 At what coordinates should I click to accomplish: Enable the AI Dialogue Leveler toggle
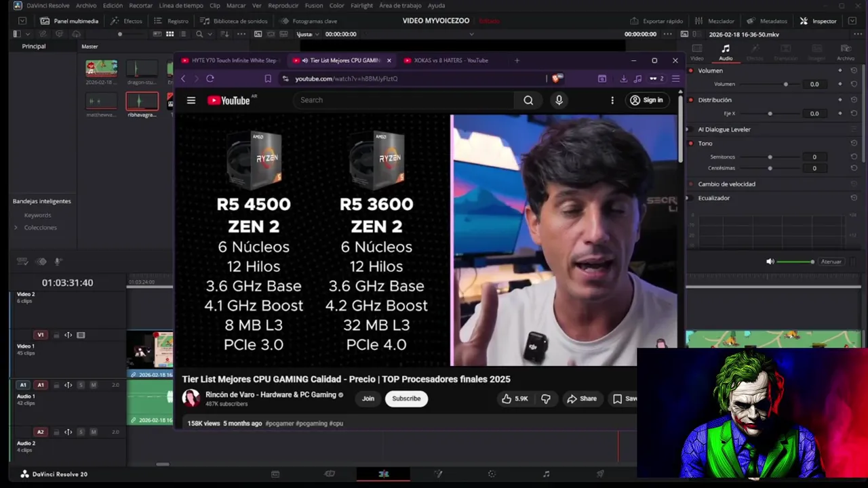(x=691, y=129)
